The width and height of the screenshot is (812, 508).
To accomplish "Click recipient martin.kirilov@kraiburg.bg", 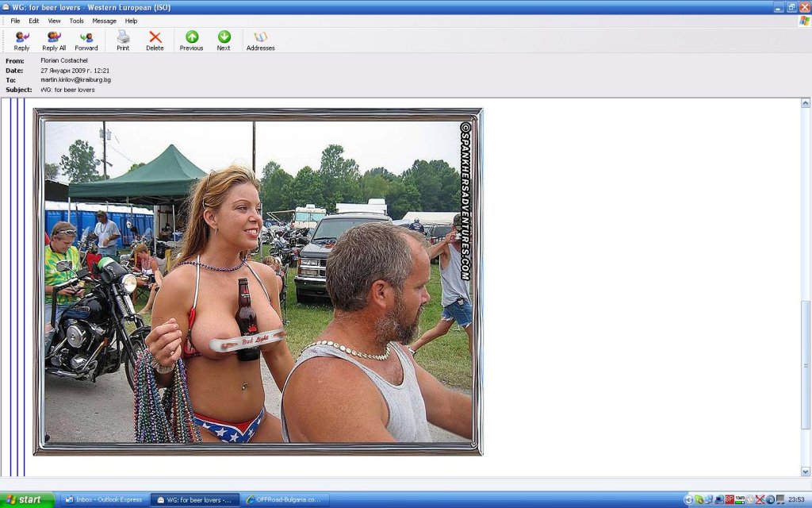I will (x=75, y=80).
